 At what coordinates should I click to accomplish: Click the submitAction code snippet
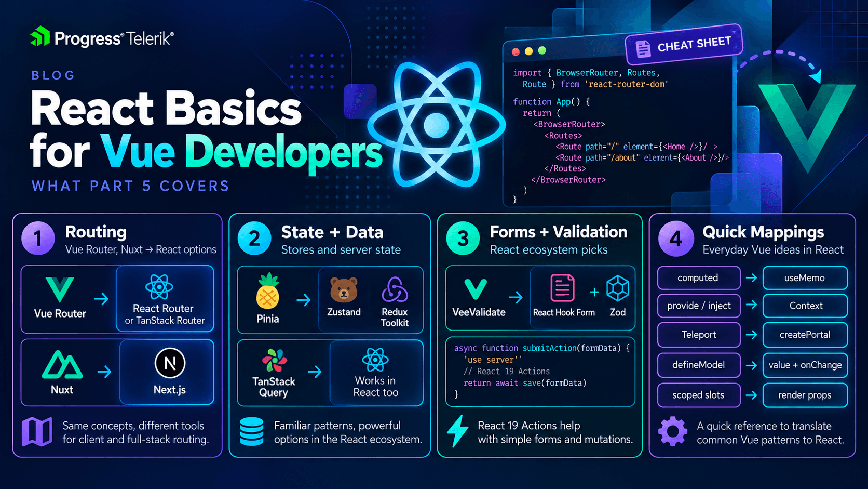[540, 372]
